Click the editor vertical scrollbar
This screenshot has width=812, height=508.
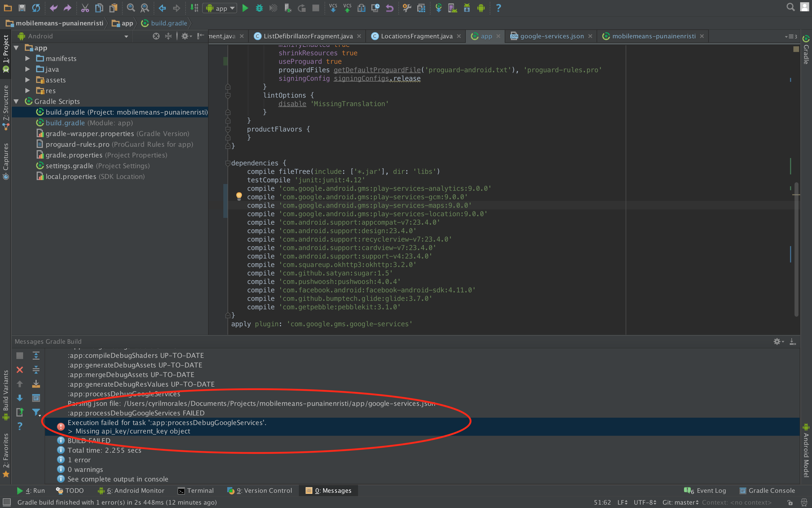[796, 249]
